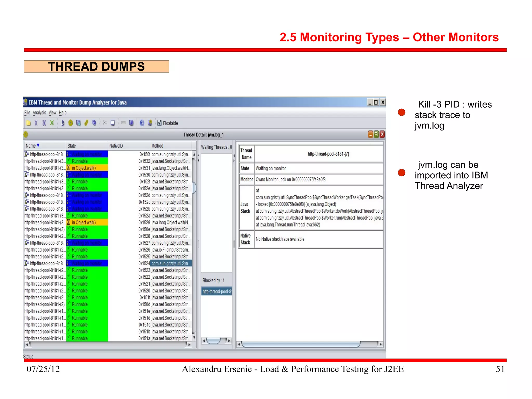Minimize the Thread Detail inner panel
The height and width of the screenshot is (399, 532).
pyautogui.click(x=371, y=134)
